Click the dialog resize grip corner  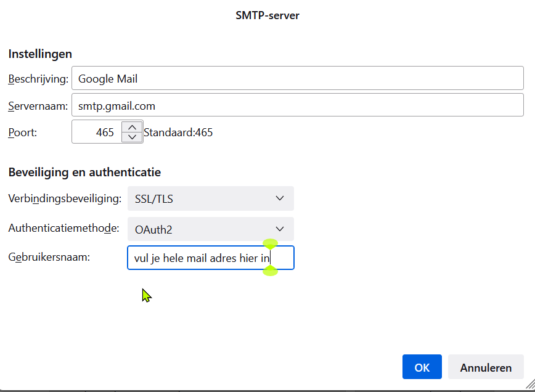click(x=530, y=385)
